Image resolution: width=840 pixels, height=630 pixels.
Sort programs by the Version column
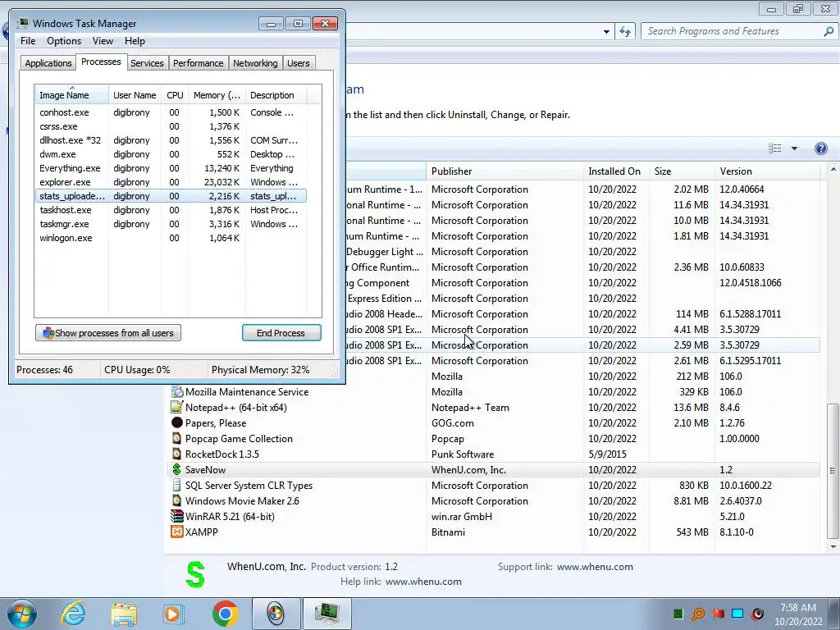click(x=767, y=171)
